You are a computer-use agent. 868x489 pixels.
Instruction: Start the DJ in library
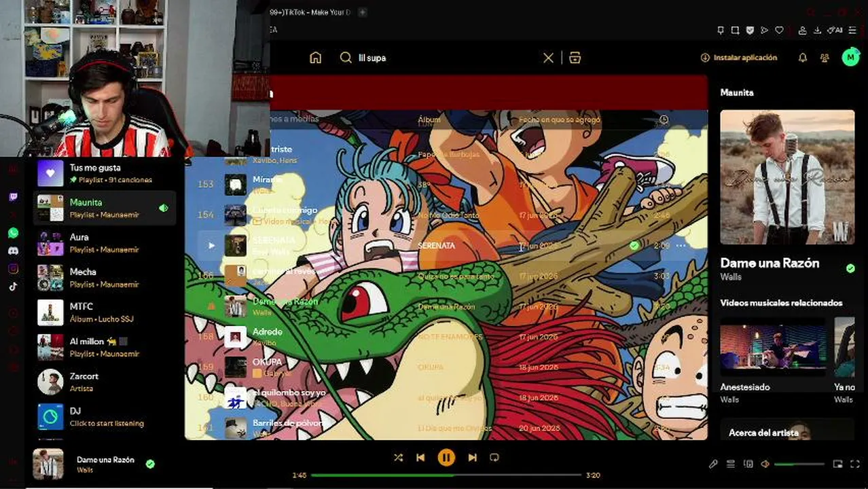point(106,416)
